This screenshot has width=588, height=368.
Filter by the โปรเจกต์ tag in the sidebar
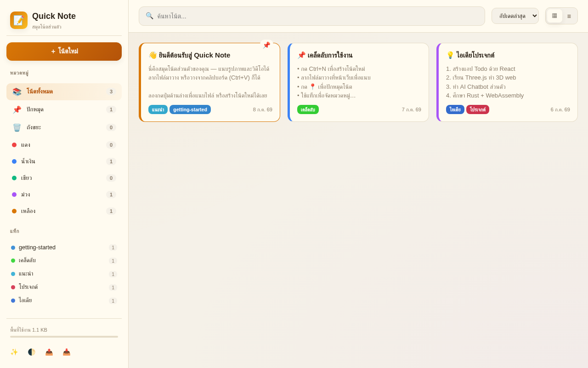(x=64, y=287)
